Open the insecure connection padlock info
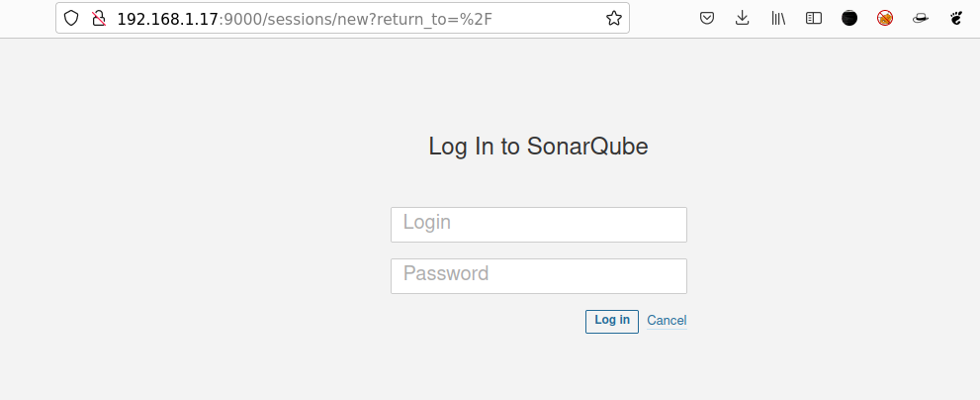Image resolution: width=980 pixels, height=400 pixels. [99, 18]
